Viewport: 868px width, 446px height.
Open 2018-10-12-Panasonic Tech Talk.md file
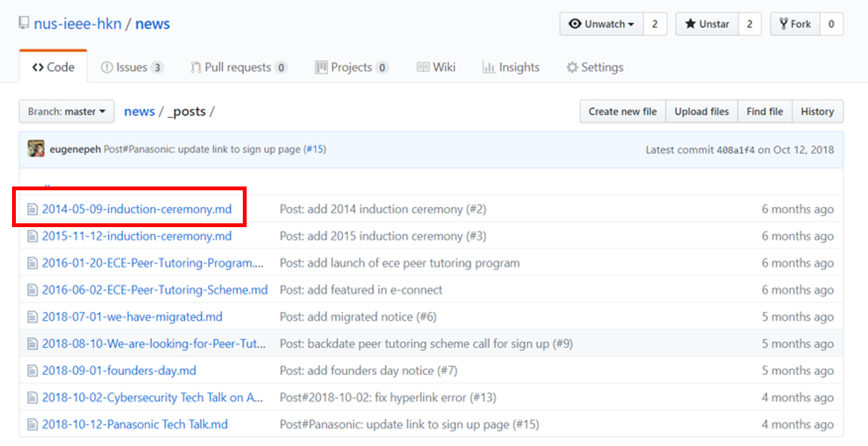click(134, 424)
